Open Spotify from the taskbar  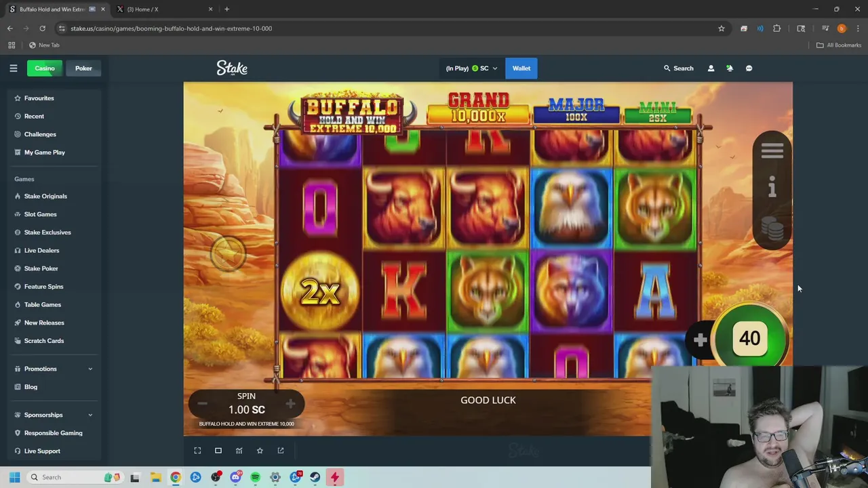click(255, 477)
